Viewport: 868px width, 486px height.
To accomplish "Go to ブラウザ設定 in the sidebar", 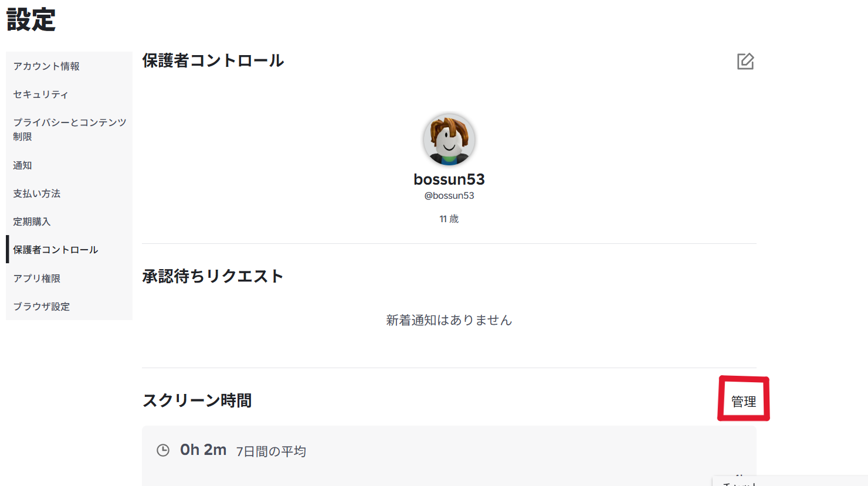I will 41,307.
